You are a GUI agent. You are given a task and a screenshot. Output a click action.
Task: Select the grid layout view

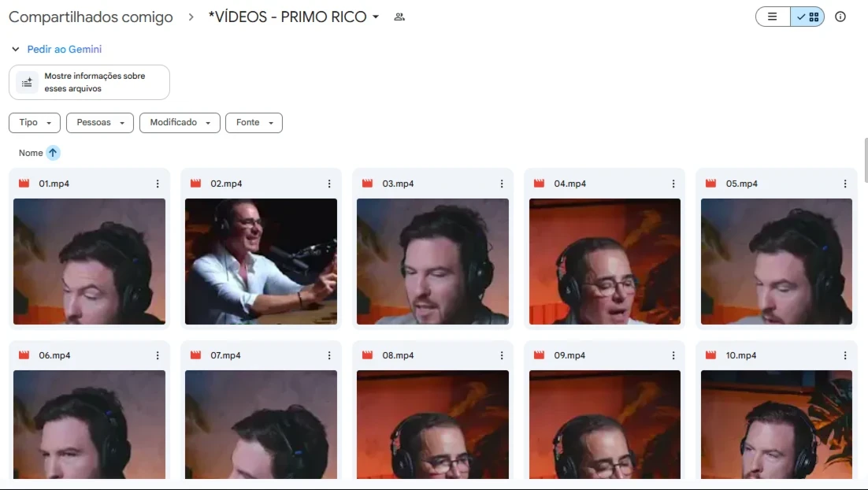(807, 17)
